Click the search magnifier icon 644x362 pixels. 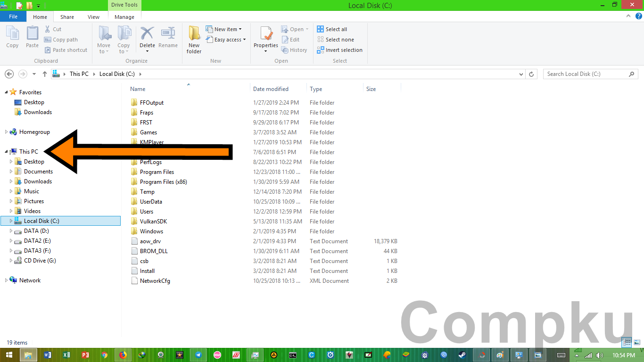pyautogui.click(x=631, y=74)
